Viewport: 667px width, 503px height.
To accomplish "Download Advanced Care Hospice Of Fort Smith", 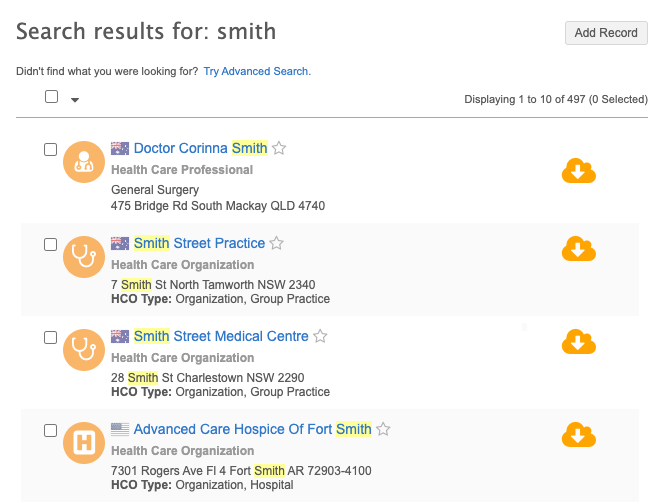I will pyautogui.click(x=578, y=435).
